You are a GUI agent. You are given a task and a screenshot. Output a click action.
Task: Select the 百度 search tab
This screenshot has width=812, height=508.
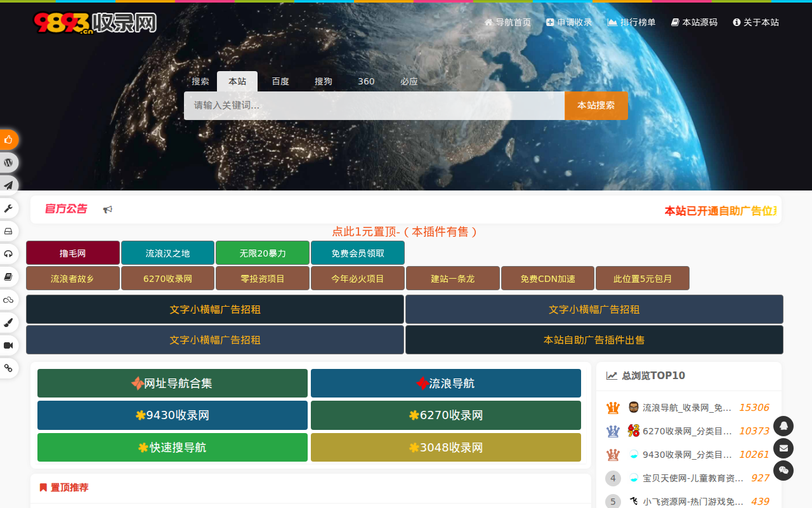[280, 81]
